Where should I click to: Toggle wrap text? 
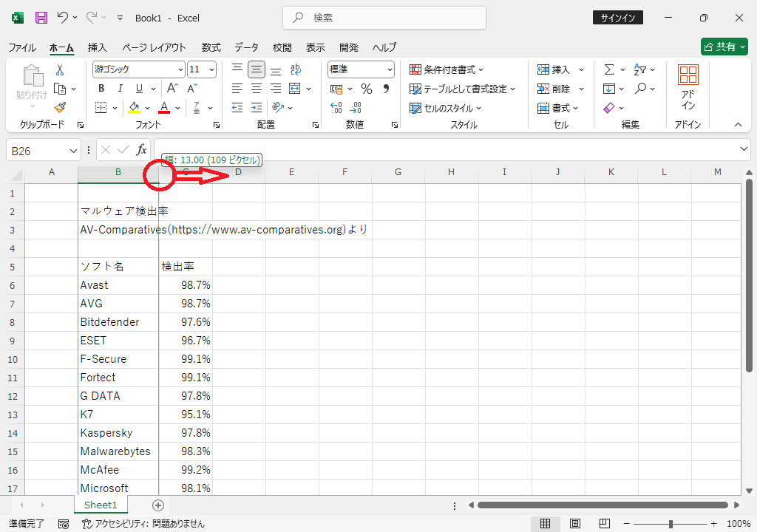click(296, 69)
